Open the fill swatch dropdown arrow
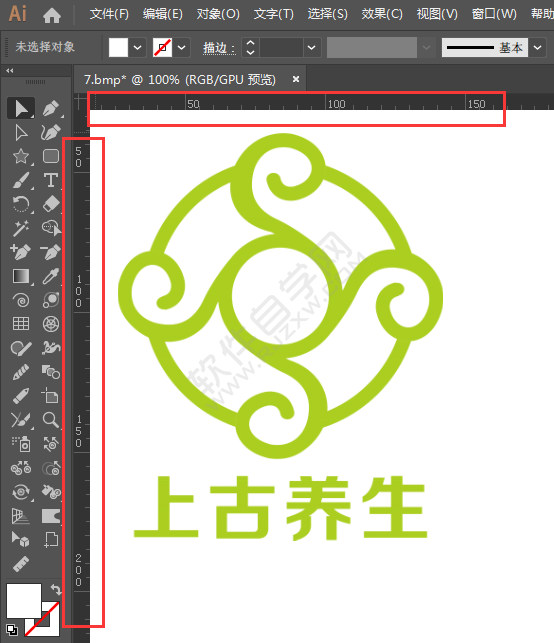The height and width of the screenshot is (643, 554). [138, 48]
